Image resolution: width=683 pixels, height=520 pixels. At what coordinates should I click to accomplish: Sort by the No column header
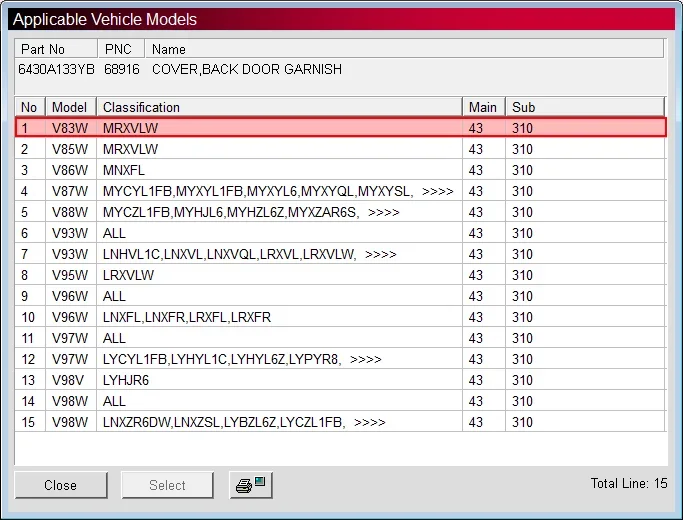tap(30, 107)
